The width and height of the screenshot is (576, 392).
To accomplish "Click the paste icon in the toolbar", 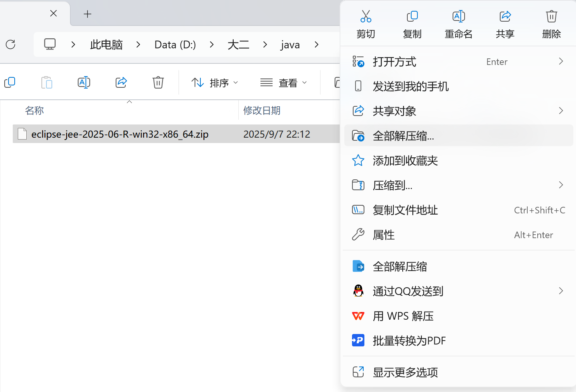I will pos(46,82).
